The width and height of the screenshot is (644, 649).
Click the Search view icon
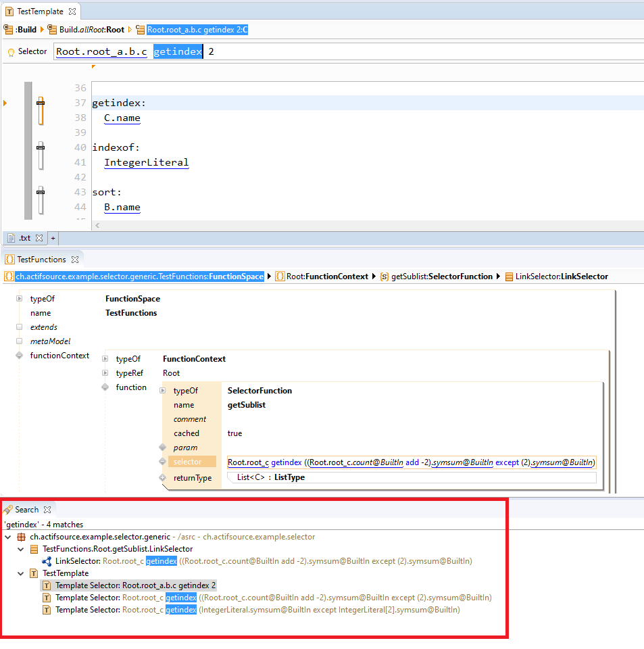[9, 510]
